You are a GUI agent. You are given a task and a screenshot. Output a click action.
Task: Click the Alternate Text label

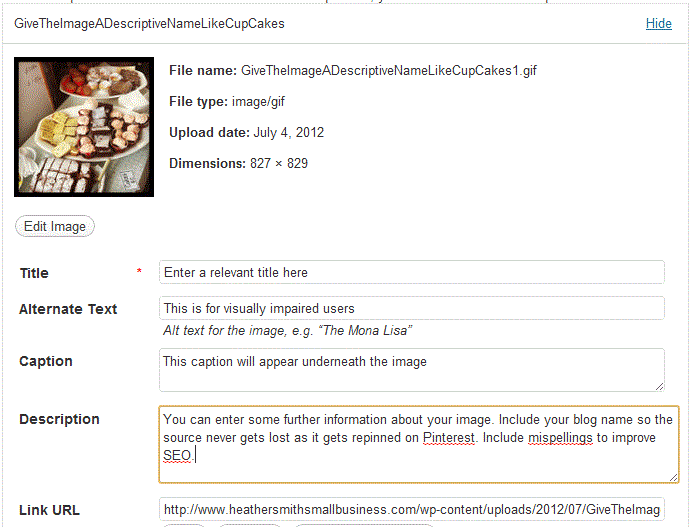coord(68,309)
